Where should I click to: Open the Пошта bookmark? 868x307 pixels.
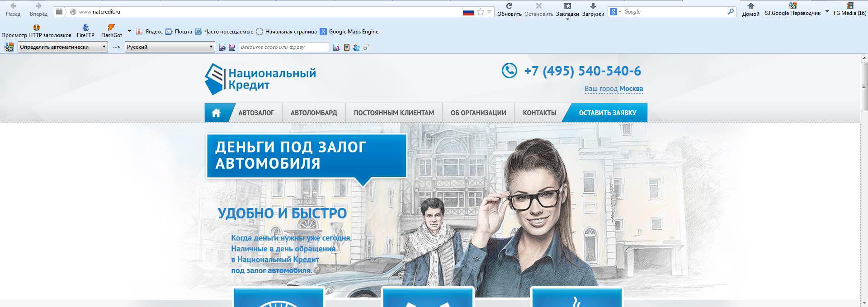pos(179,32)
